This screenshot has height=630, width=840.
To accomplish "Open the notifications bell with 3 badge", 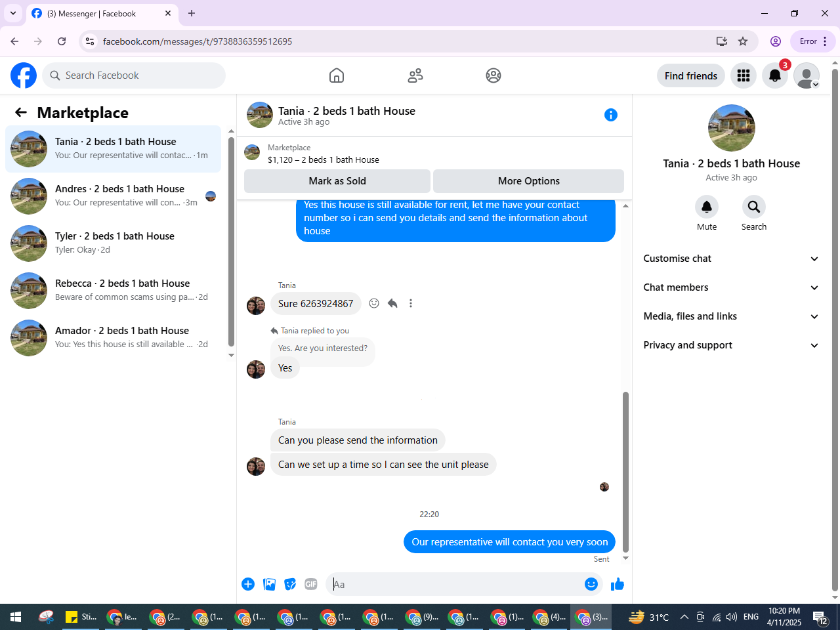I will coord(775,75).
